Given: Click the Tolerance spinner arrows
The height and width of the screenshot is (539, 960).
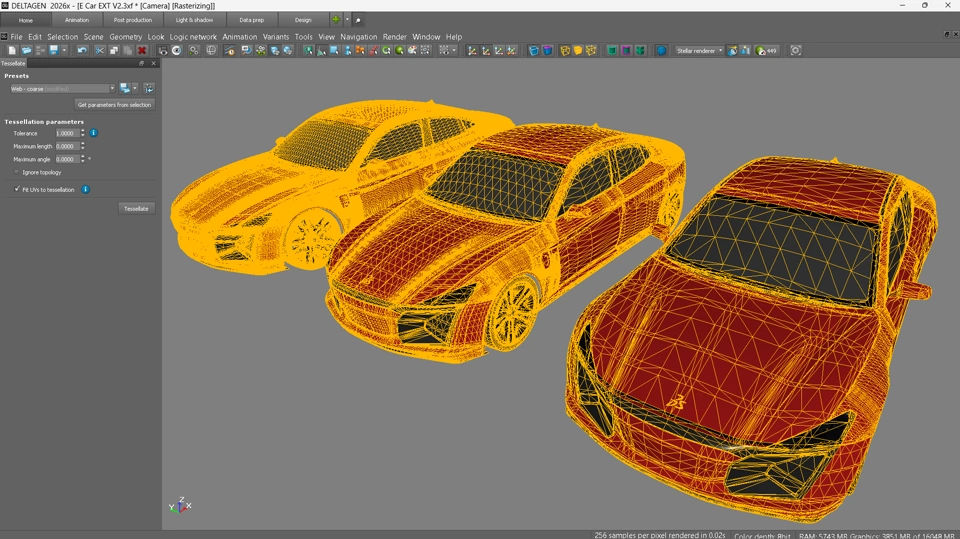Looking at the screenshot, I should (x=83, y=134).
